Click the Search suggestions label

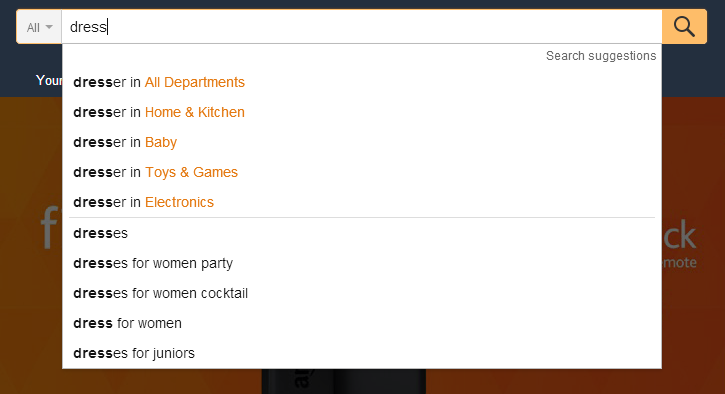pos(601,56)
